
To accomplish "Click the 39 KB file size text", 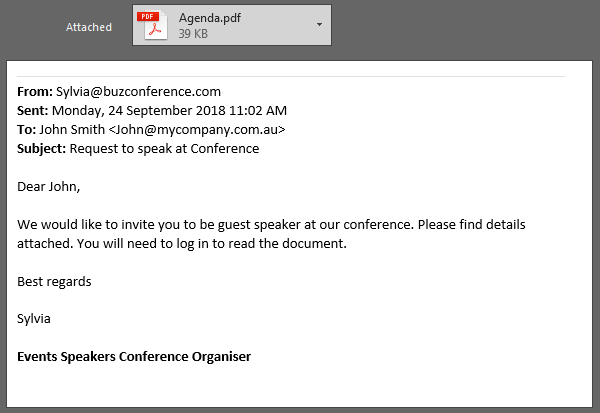I will [x=194, y=34].
